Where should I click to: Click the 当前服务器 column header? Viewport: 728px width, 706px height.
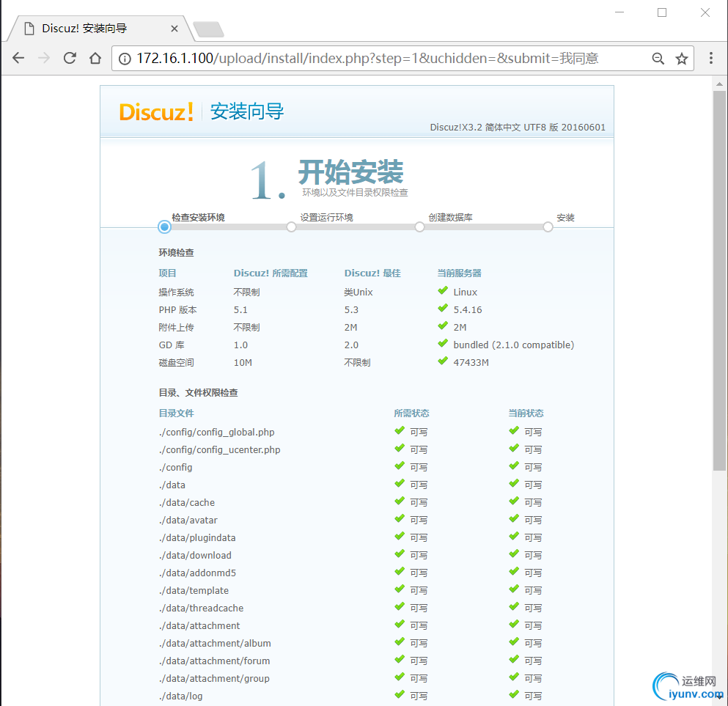tap(459, 273)
